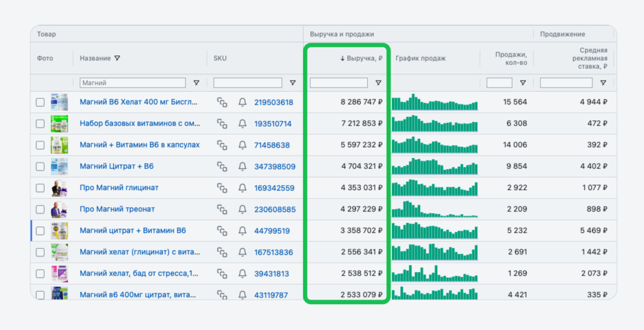
Task: Tick checkbox for Магний B6 Хелат 400 мг row
Action: coord(40,102)
